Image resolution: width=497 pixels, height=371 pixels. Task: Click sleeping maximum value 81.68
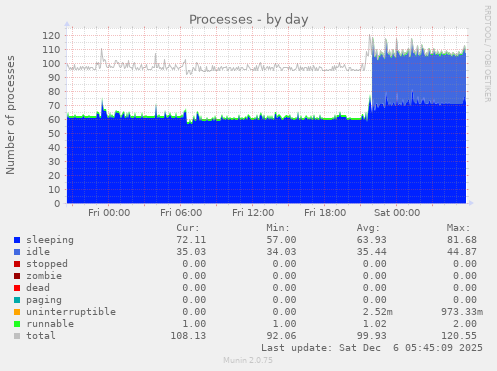point(462,240)
